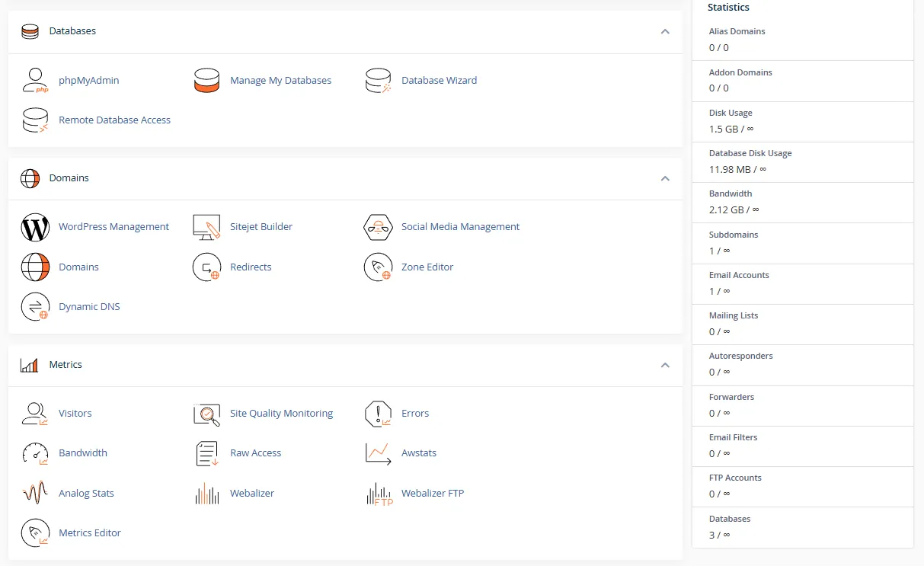The image size is (924, 566).
Task: Click the Sitejet Builder icon
Action: pos(206,227)
